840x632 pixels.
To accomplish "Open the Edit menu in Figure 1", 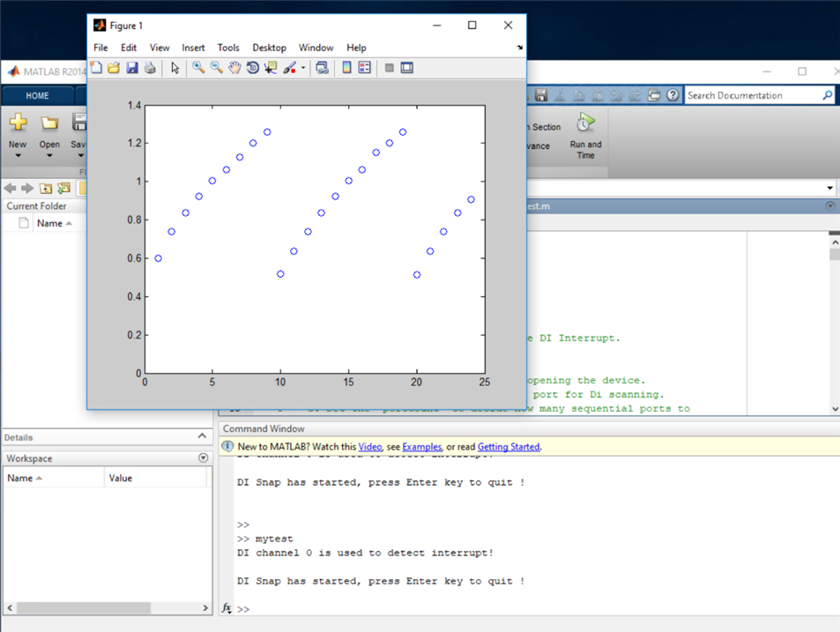I will [x=129, y=48].
